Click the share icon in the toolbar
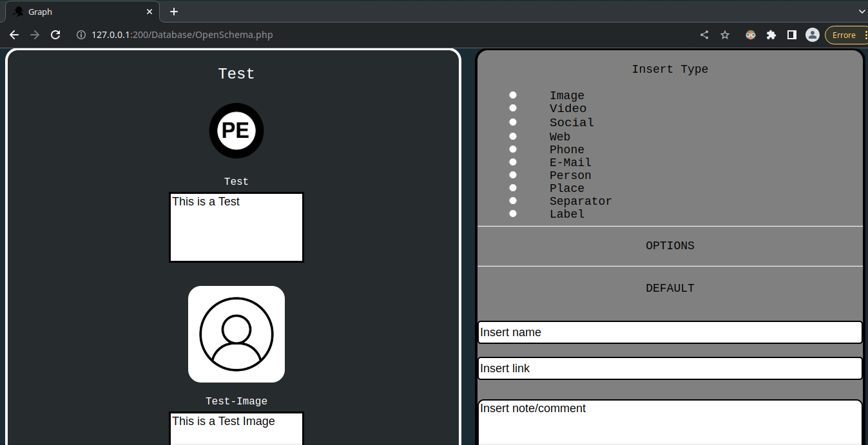The width and height of the screenshot is (868, 445). pyautogui.click(x=704, y=35)
